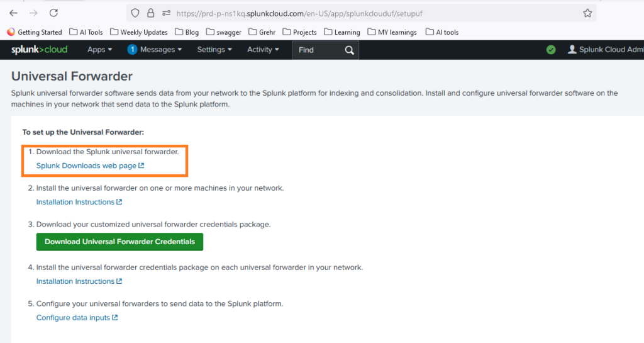The image size is (644, 343).
Task: Open the Splunk Downloads web page link
Action: pos(90,166)
